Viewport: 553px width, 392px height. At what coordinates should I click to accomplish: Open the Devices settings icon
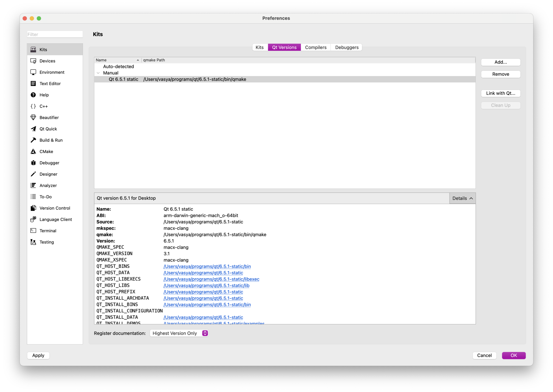pos(33,61)
